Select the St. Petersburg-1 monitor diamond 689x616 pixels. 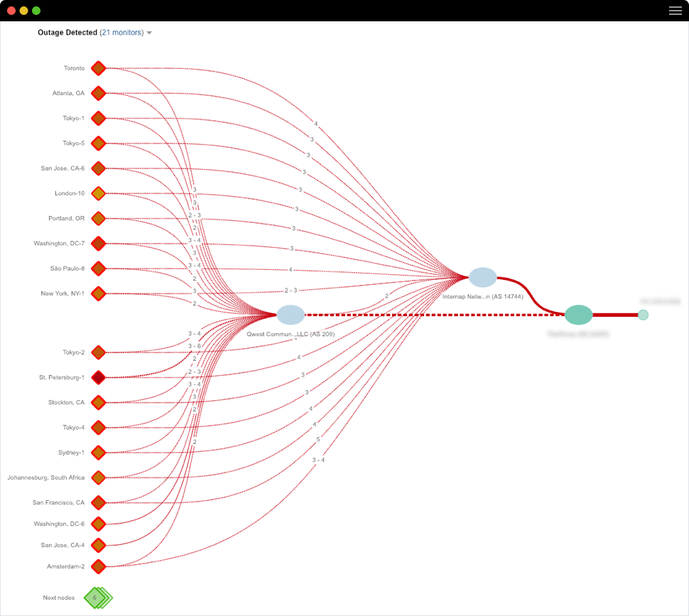tap(98, 377)
